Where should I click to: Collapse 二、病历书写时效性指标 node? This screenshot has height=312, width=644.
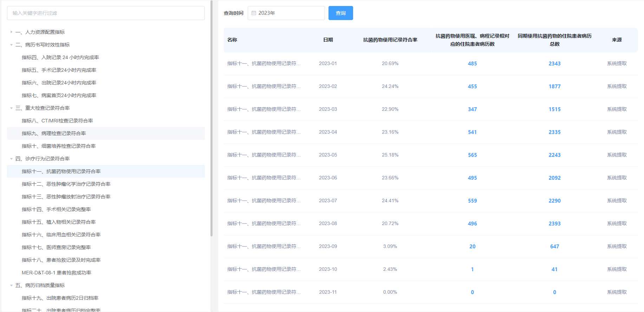click(11, 45)
